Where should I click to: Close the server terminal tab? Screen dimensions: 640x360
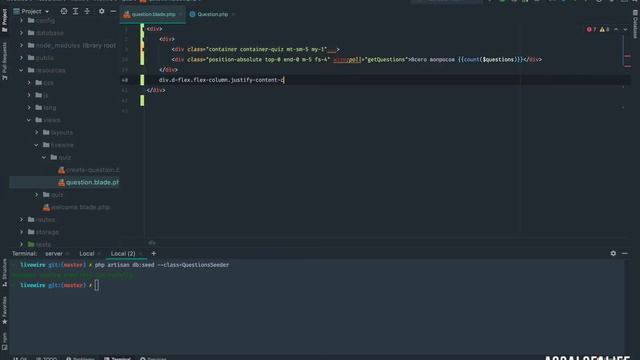point(68,254)
